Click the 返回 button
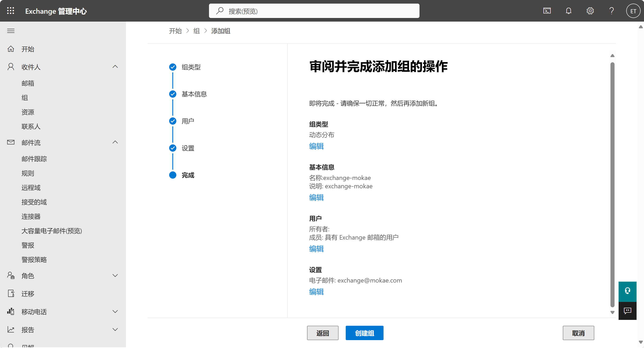 pos(323,333)
